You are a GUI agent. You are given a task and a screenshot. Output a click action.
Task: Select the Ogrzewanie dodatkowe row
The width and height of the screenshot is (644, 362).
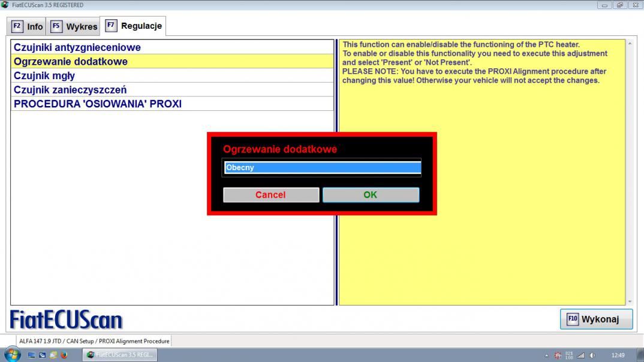coord(172,62)
